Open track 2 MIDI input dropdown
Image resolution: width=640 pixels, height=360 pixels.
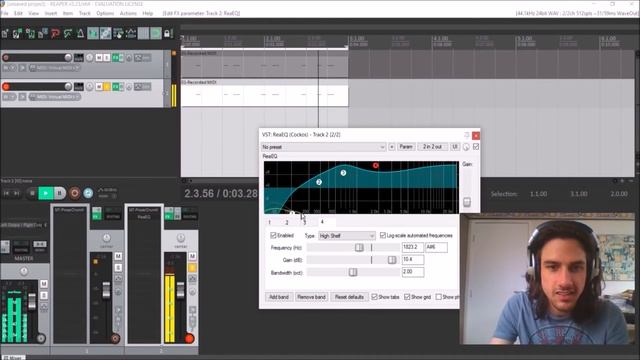[x=54, y=97]
